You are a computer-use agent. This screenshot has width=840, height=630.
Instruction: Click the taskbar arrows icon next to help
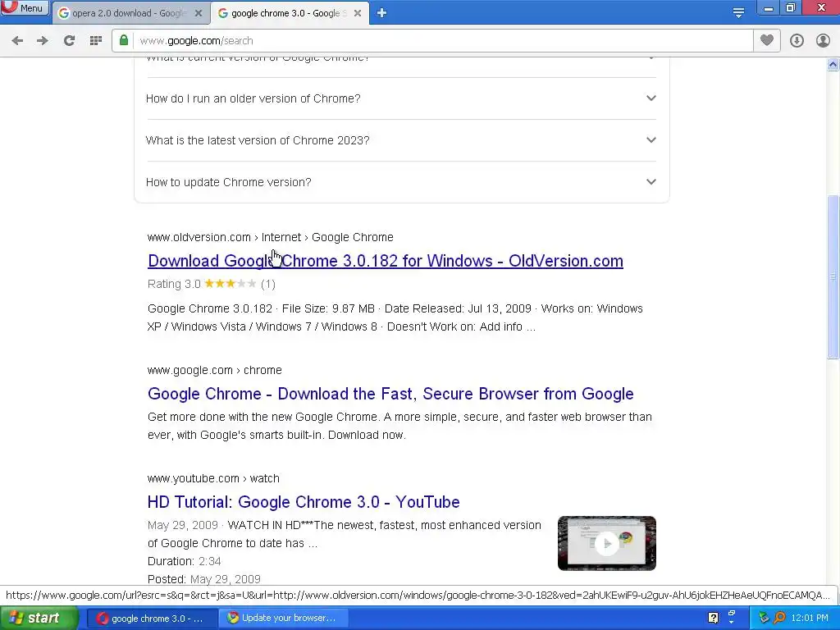point(732,617)
